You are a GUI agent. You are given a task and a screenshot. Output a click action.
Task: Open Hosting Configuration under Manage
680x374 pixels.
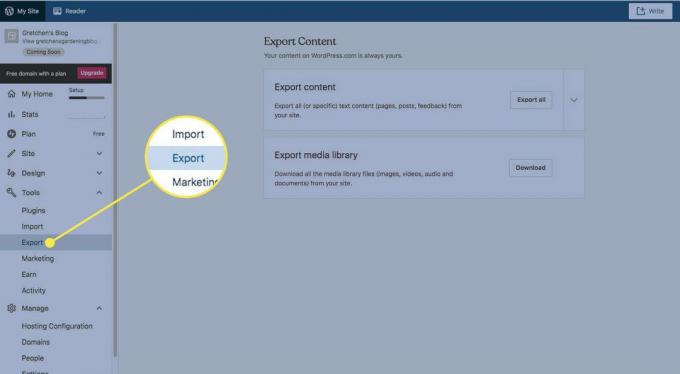[57, 326]
